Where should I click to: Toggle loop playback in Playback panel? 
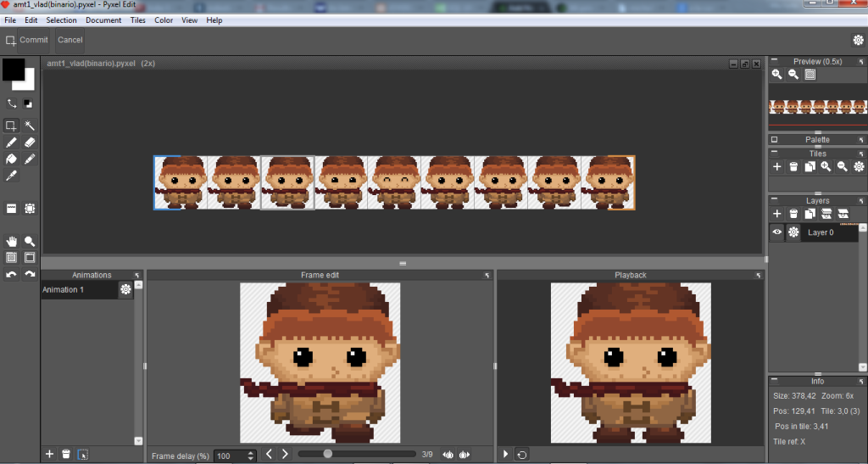tap(522, 455)
